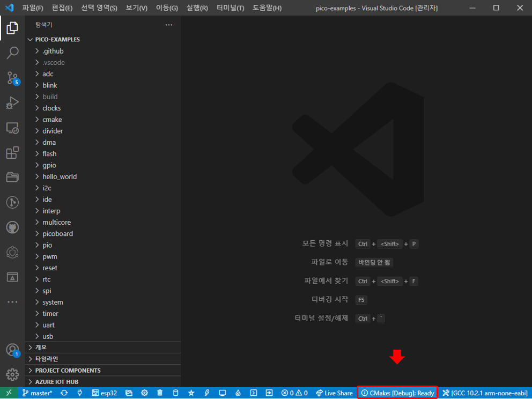The width and height of the screenshot is (532, 399).
Task: Expand the pwm folder
Action: point(103,256)
